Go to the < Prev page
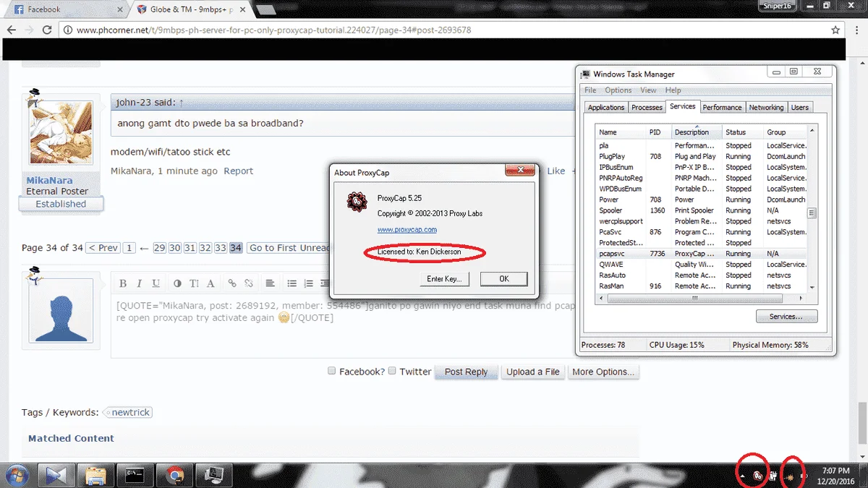 [x=103, y=248]
